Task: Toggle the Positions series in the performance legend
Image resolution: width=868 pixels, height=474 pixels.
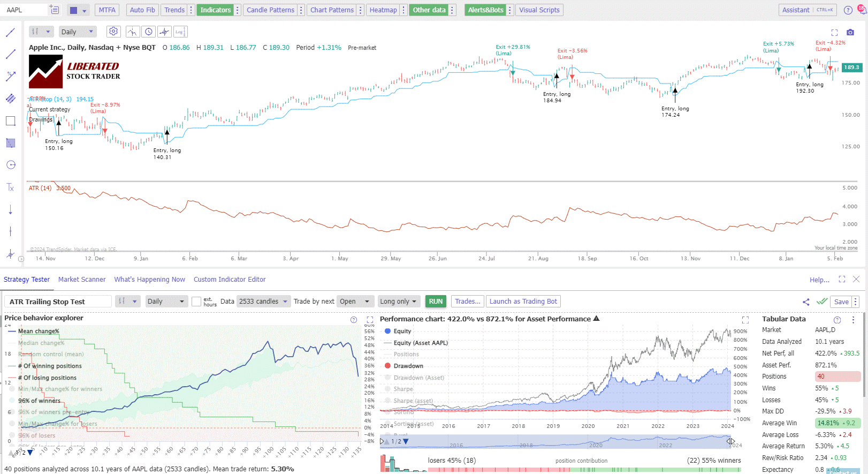Action: pos(402,354)
